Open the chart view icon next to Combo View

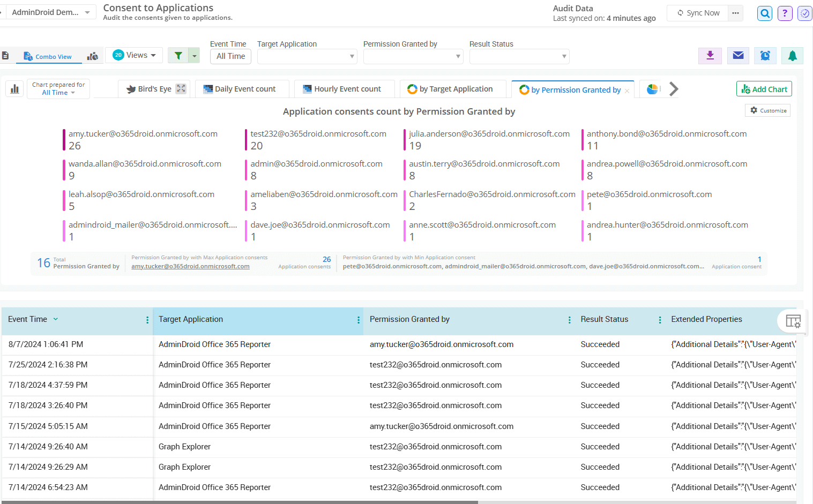[x=93, y=55]
